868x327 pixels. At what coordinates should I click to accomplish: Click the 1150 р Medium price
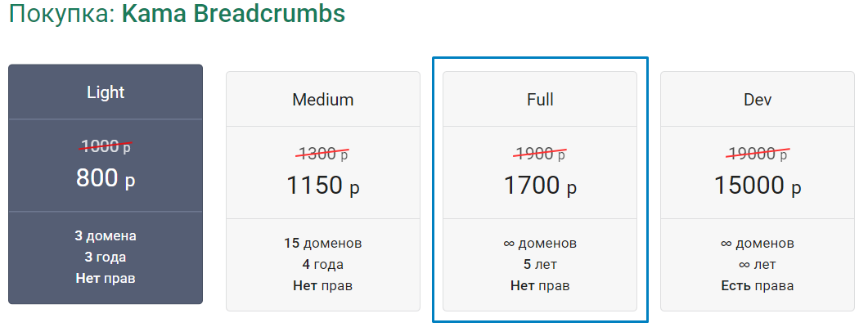tap(323, 186)
